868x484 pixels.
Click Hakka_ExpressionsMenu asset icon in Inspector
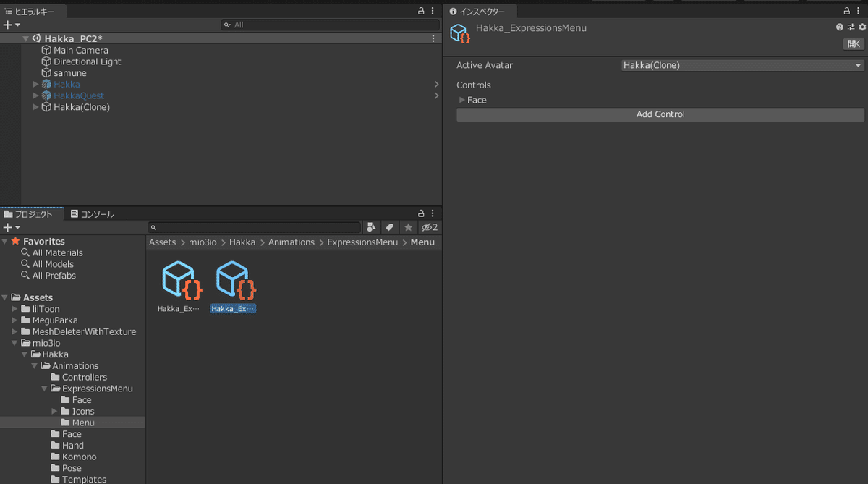point(460,33)
